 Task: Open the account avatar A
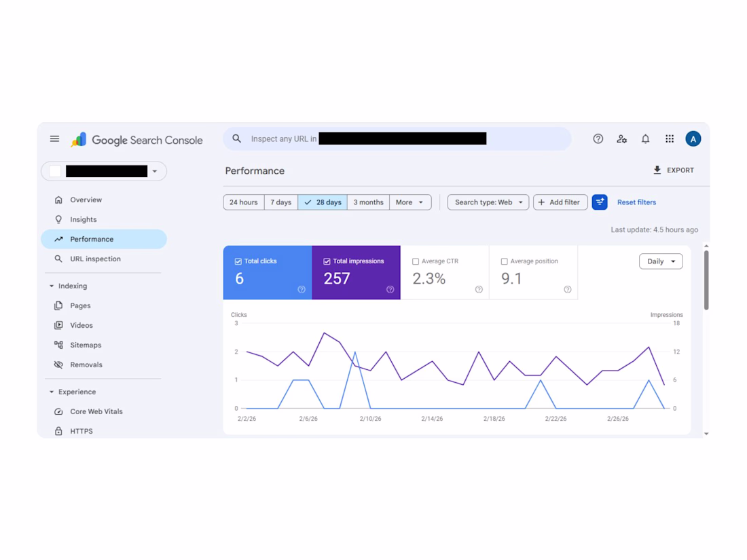click(693, 138)
